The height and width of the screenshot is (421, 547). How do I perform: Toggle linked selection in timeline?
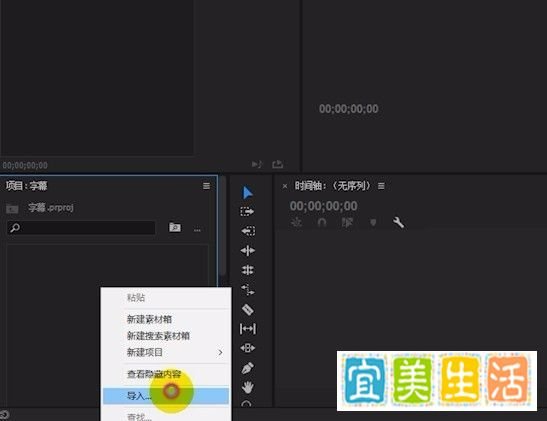[x=347, y=222]
